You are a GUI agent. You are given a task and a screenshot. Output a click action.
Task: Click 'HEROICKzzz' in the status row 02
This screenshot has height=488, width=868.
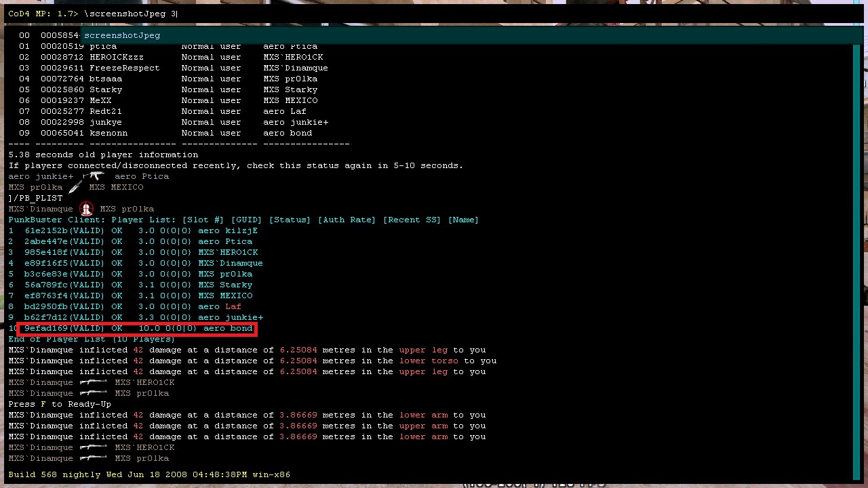pyautogui.click(x=117, y=57)
